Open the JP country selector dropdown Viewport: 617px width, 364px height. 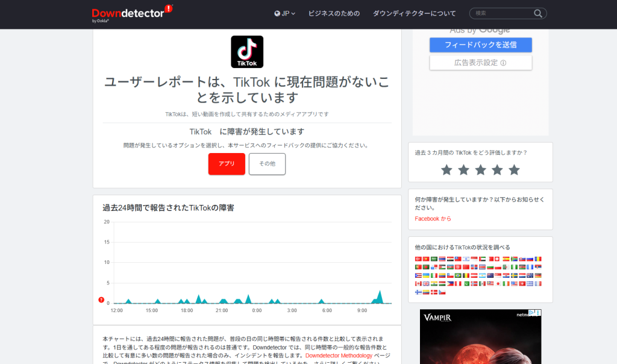(284, 13)
